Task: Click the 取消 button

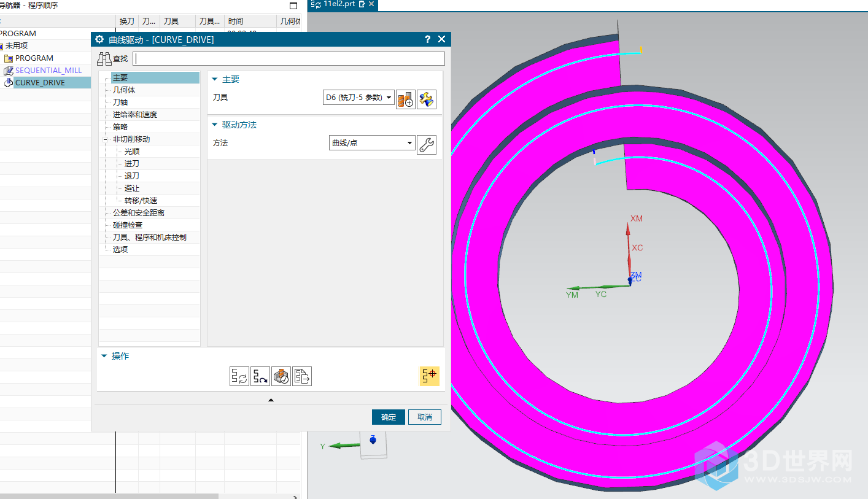Action: [425, 417]
